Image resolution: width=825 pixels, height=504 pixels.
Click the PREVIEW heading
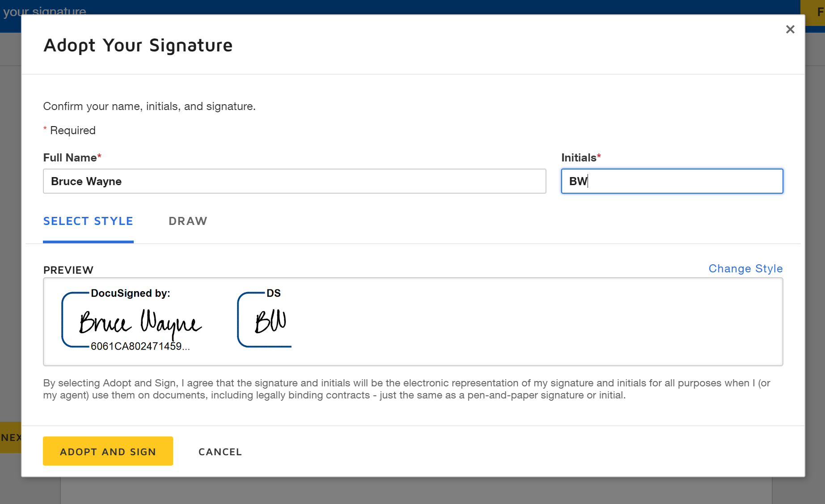click(68, 270)
